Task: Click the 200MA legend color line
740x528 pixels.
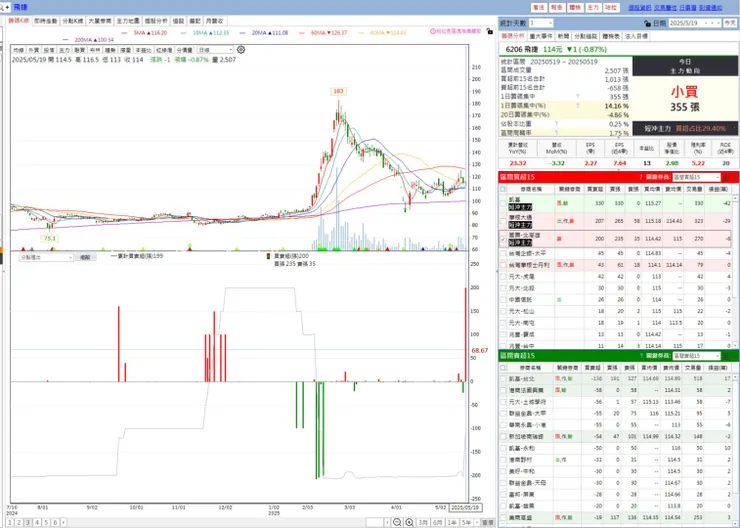Action: click(66, 40)
